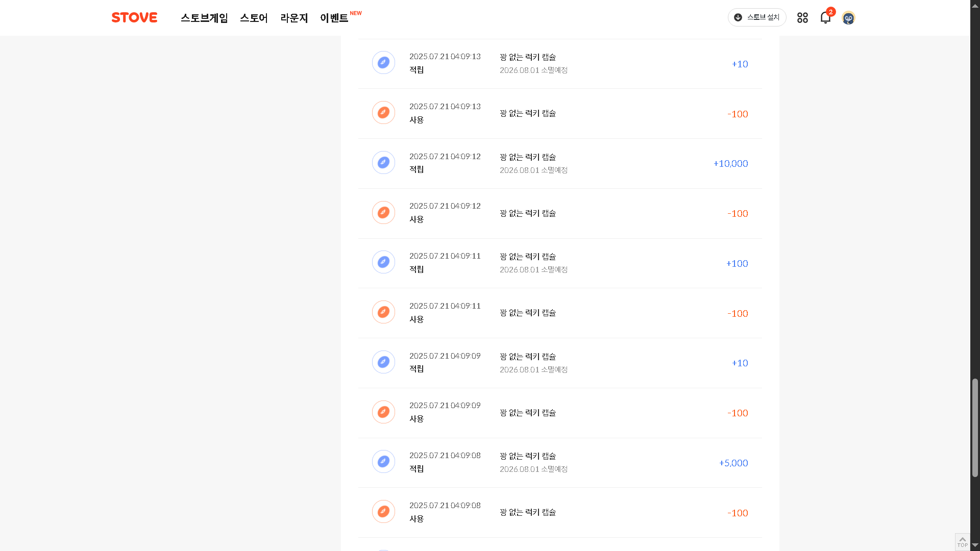
Task: Click 꽝 없는 럭키 캡슐 in +10,000 row
Action: (528, 157)
